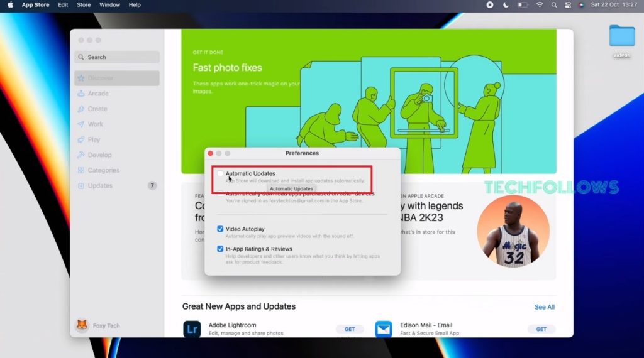
Task: Click the Wi-Fi icon in menu bar
Action: coord(540,4)
